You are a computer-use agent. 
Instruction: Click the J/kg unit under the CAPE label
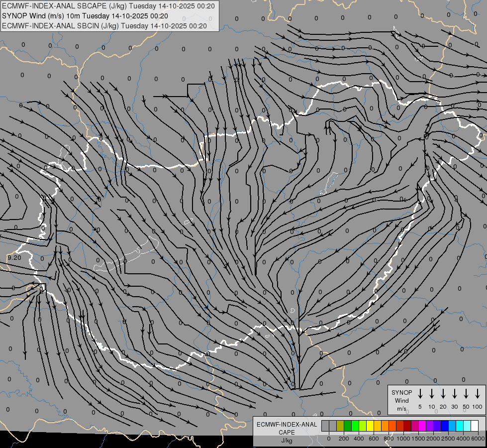click(287, 441)
